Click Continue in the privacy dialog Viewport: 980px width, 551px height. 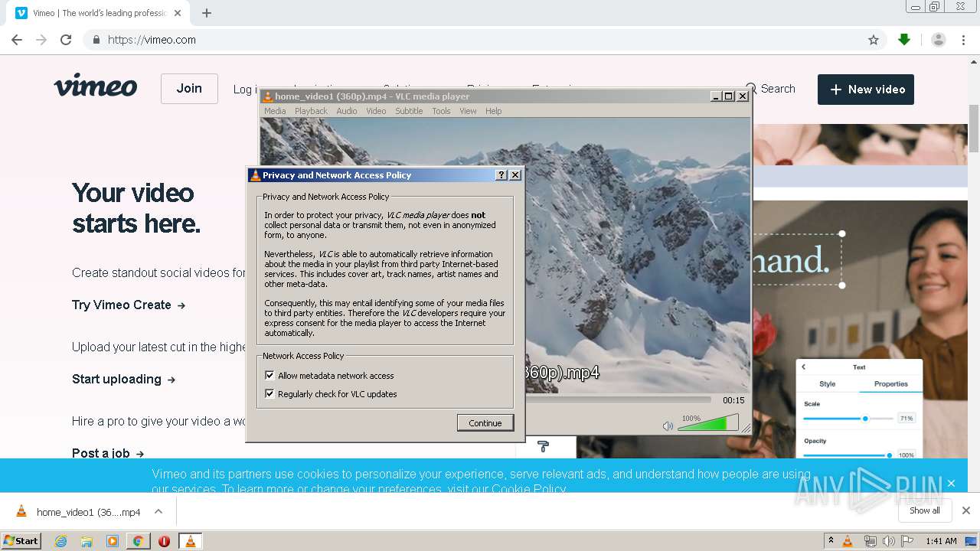tap(485, 422)
